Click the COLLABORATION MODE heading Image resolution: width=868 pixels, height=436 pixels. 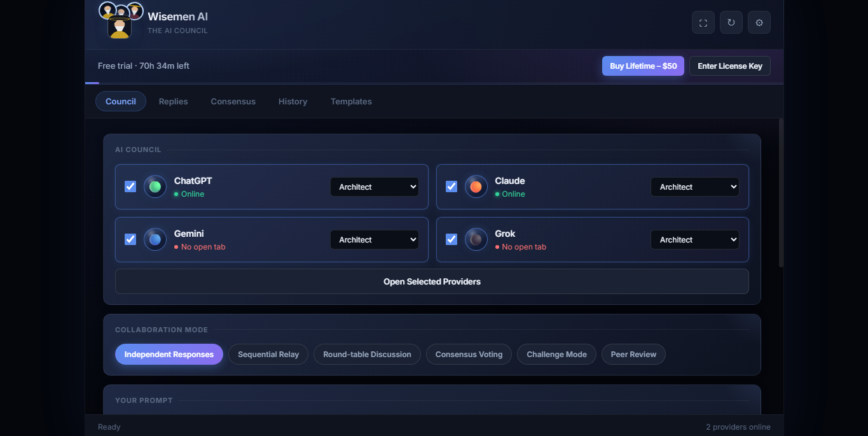pyautogui.click(x=162, y=330)
